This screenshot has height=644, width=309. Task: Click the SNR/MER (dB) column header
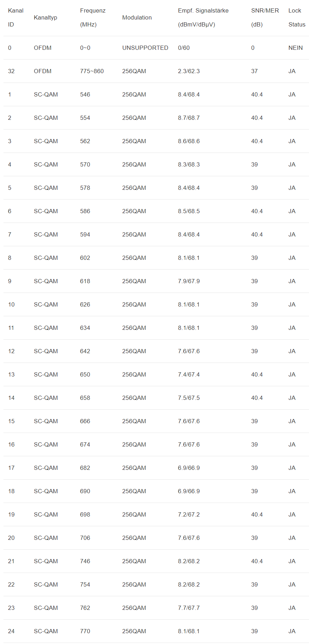coord(265,17)
